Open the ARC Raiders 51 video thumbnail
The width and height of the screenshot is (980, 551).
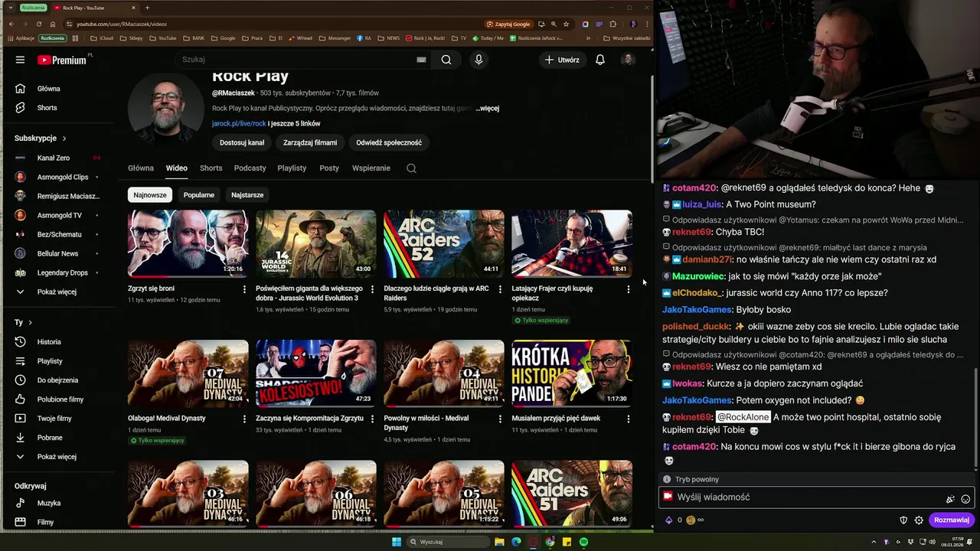coord(572,494)
